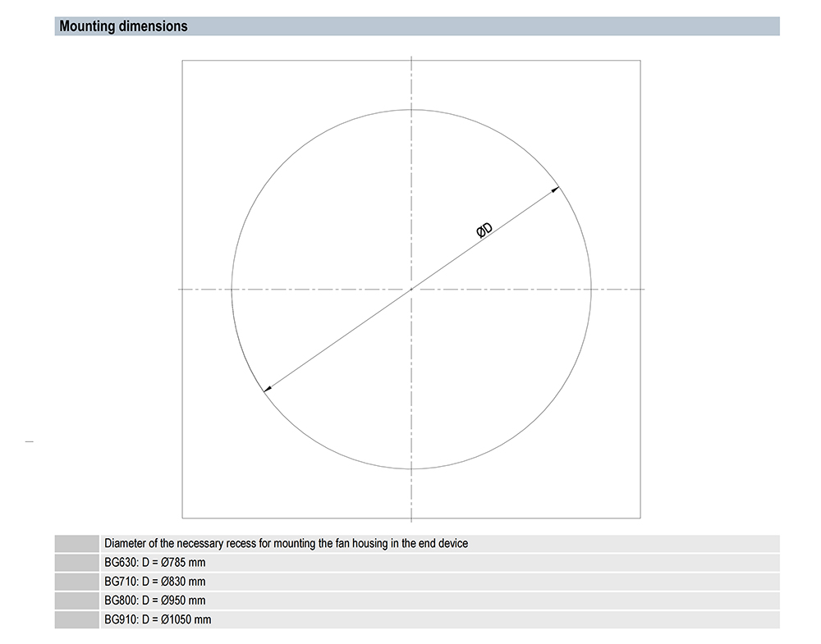The image size is (821, 644).
Task: Click the gray cell beside the BG910 row
Action: pyautogui.click(x=77, y=619)
